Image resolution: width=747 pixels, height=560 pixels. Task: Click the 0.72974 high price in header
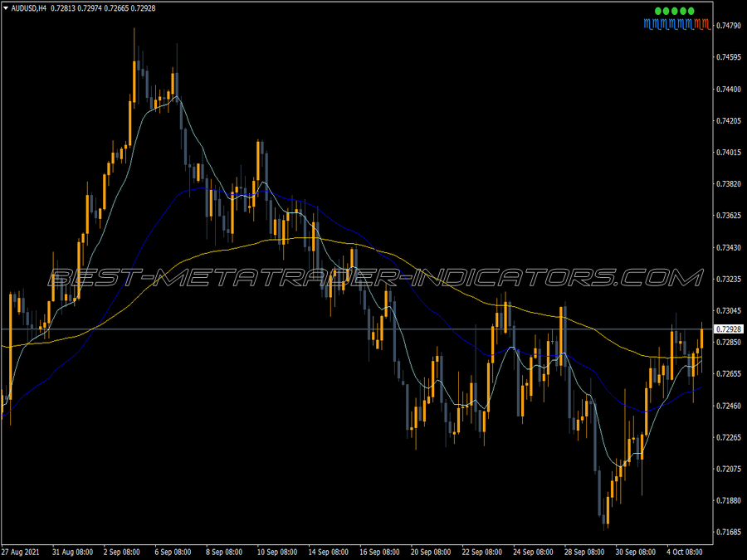point(90,8)
